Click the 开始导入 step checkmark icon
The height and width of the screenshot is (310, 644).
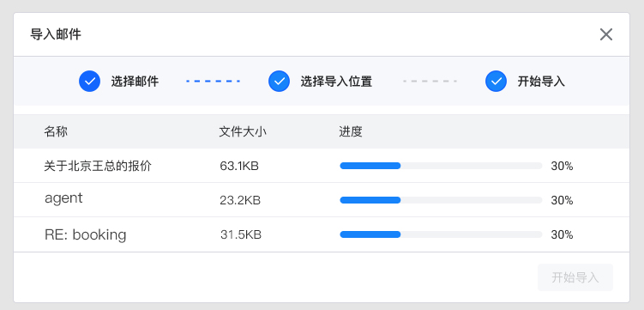tap(496, 81)
